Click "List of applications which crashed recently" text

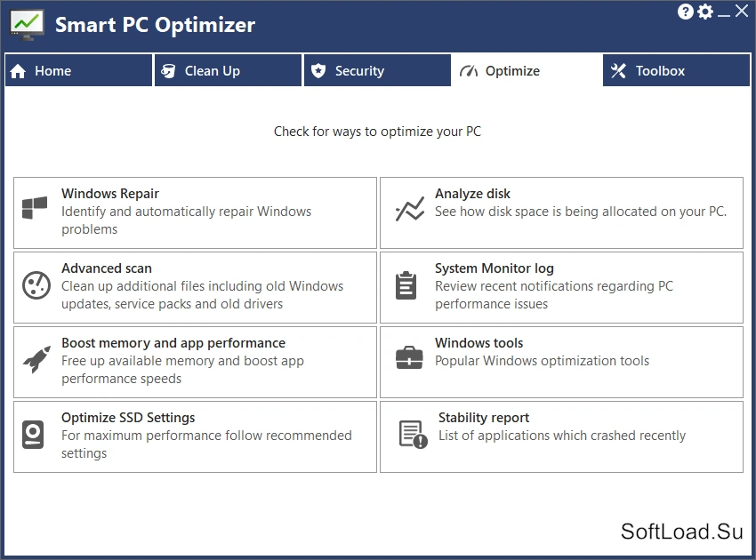(x=562, y=436)
